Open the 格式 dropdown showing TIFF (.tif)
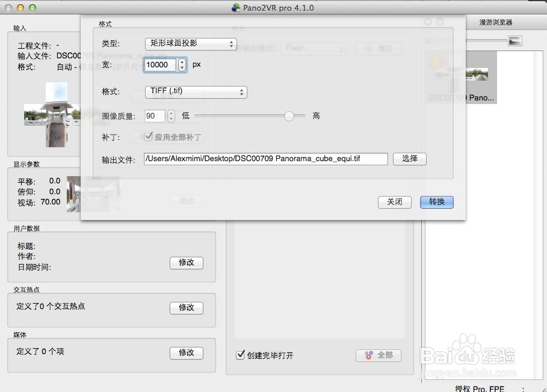The height and width of the screenshot is (392, 547). (196, 92)
